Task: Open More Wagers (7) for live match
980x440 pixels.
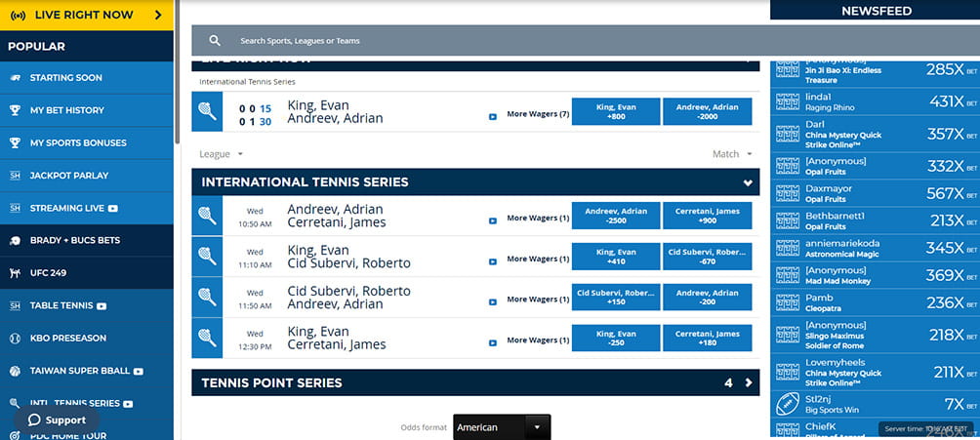Action: click(x=538, y=114)
